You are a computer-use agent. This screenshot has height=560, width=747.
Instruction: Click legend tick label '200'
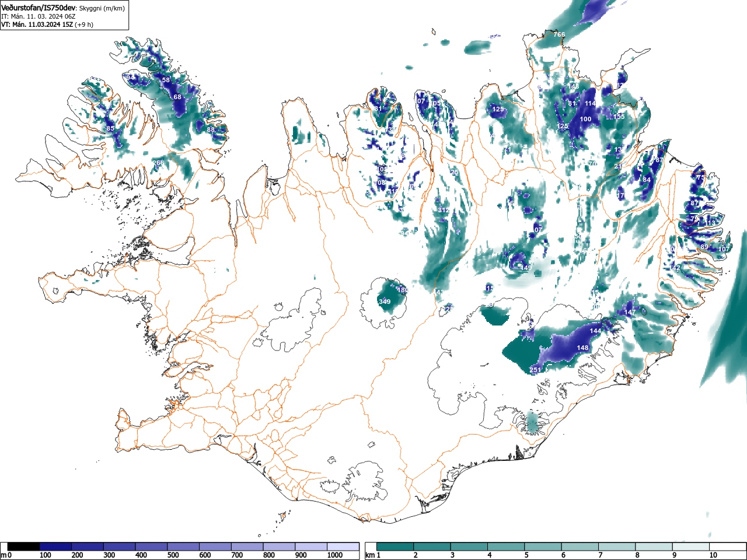coord(77,555)
